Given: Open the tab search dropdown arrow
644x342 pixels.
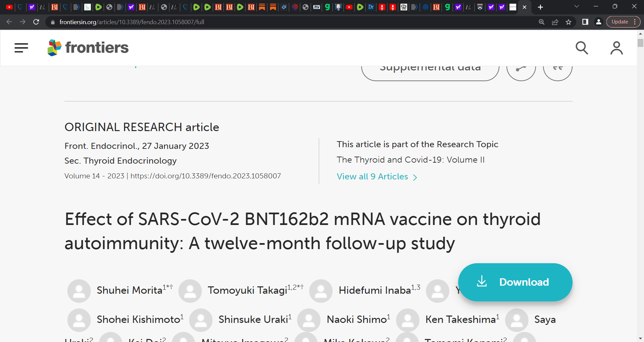Looking at the screenshot, I should 577,6.
